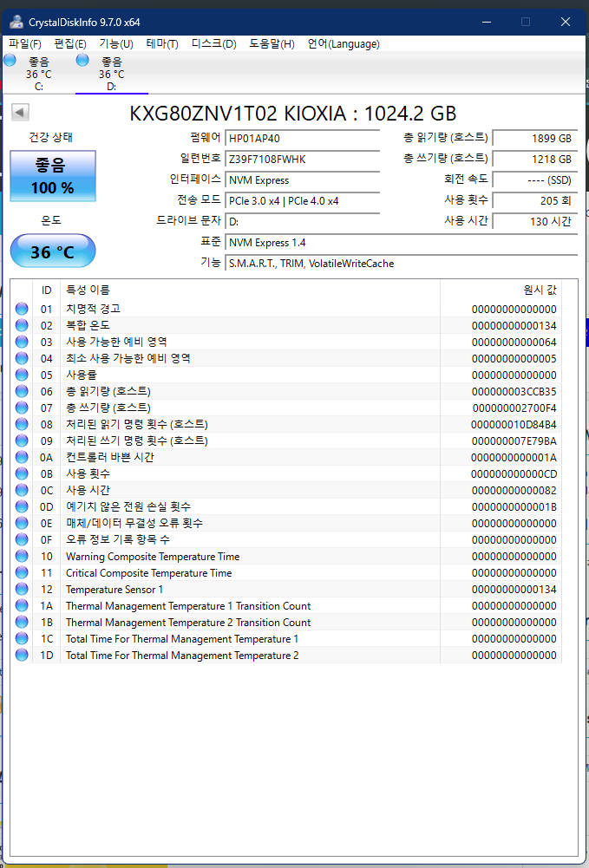Click the 기능 field with S.M.A.R.T., TRIM
The width and height of the screenshot is (589, 868).
[402, 264]
